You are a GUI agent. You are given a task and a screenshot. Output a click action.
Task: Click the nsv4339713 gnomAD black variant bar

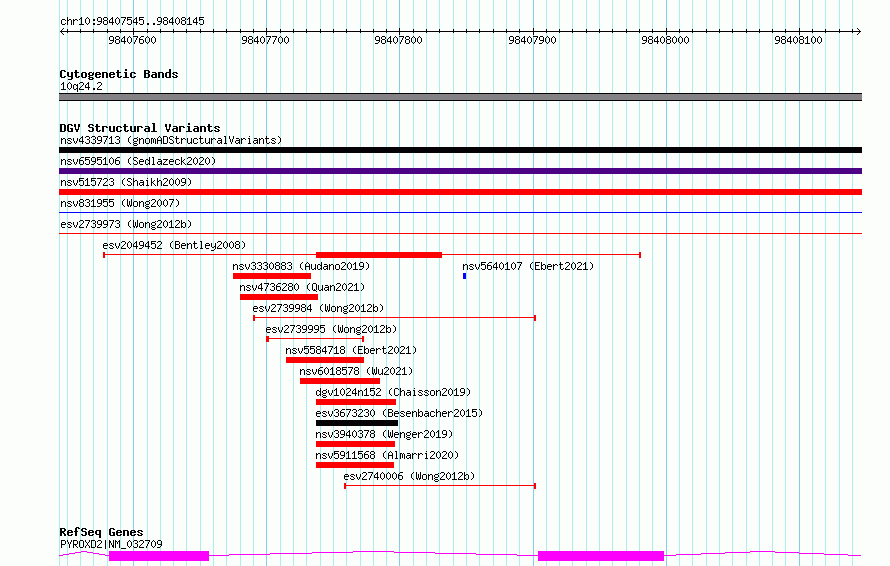coord(460,150)
